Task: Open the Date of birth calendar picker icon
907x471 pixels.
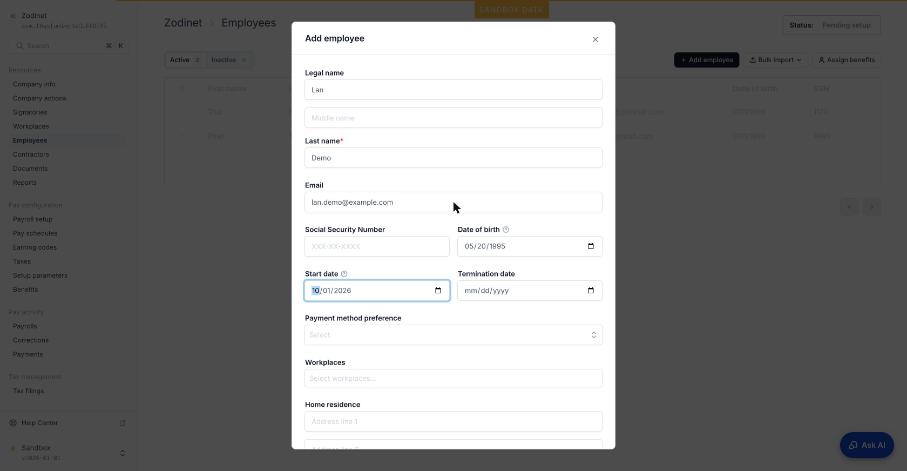Action: point(591,246)
